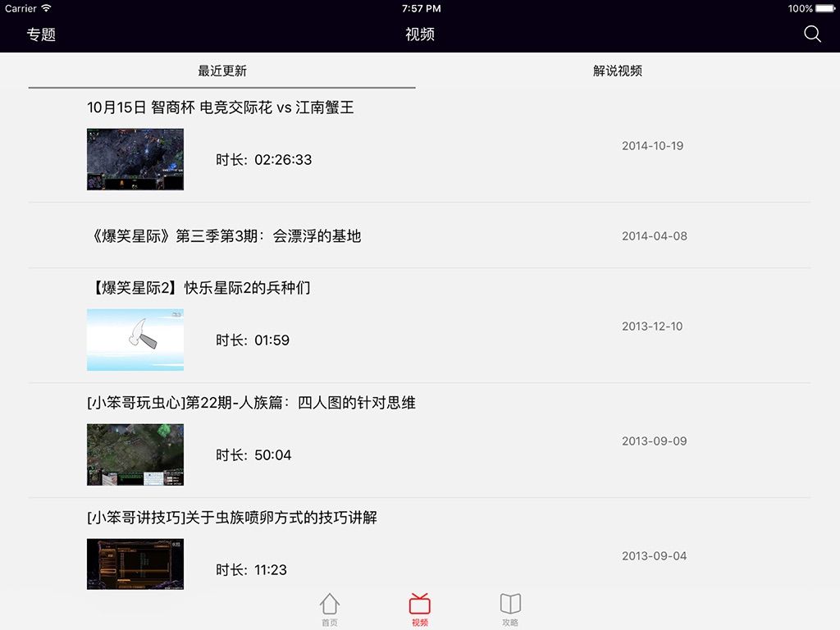The width and height of the screenshot is (840, 630).
Task: Open thumbnail of 虫族喷卵方式 video
Action: click(x=135, y=564)
